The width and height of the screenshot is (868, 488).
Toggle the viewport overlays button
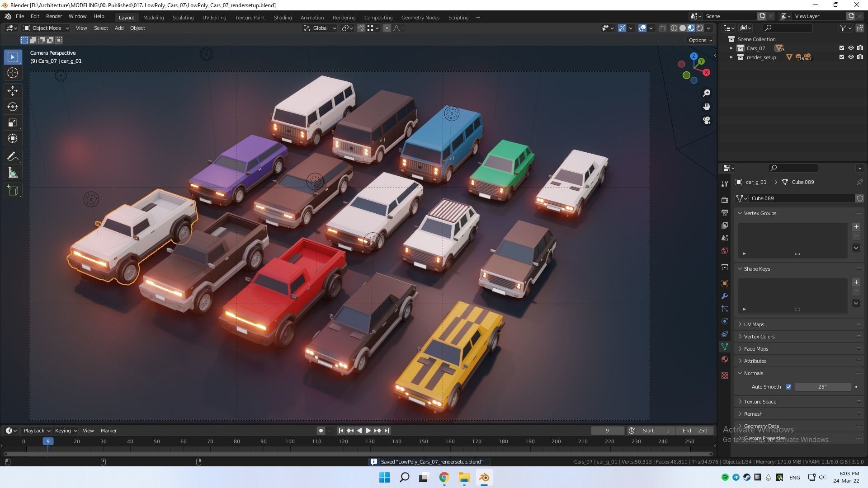[x=642, y=28]
